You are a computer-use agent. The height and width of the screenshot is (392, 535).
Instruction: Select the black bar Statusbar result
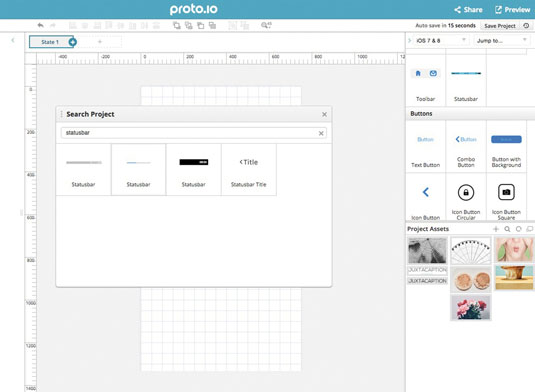click(x=193, y=170)
